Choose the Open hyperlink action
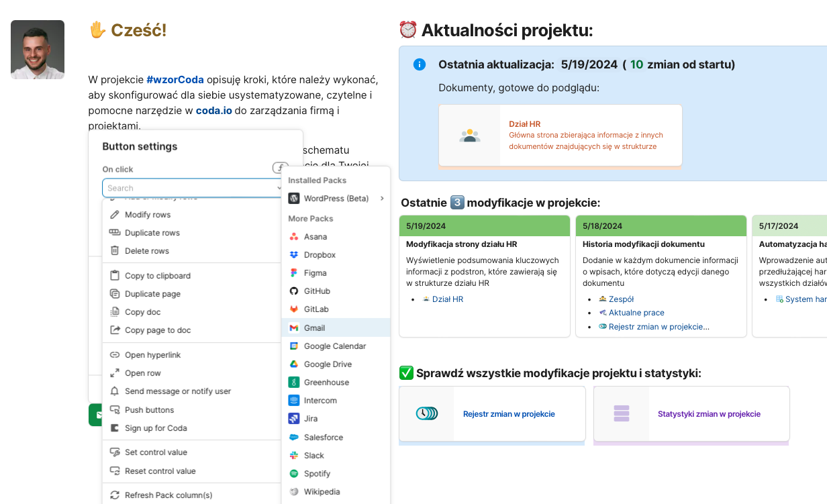Screen dimensions: 827x504 pos(152,355)
